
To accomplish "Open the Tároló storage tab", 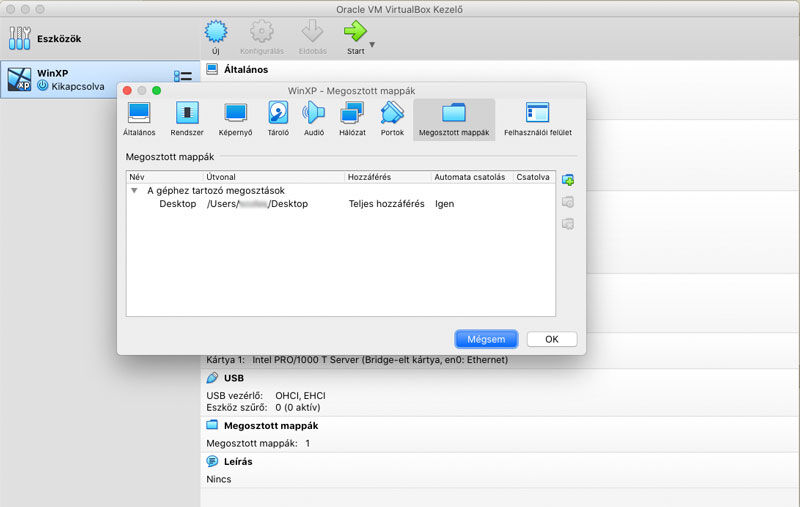I will coord(278,119).
